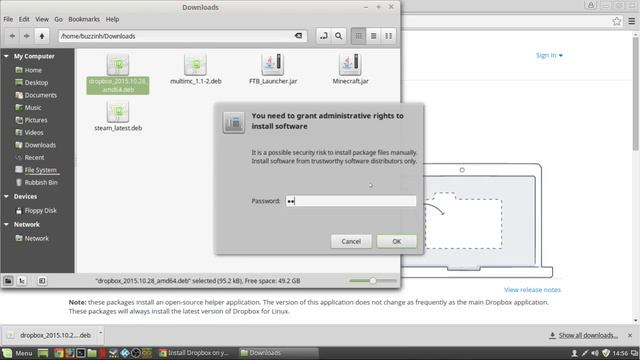Hide the sidebar with the status bar button
Screen dimensions: 640x360
pos(42,281)
